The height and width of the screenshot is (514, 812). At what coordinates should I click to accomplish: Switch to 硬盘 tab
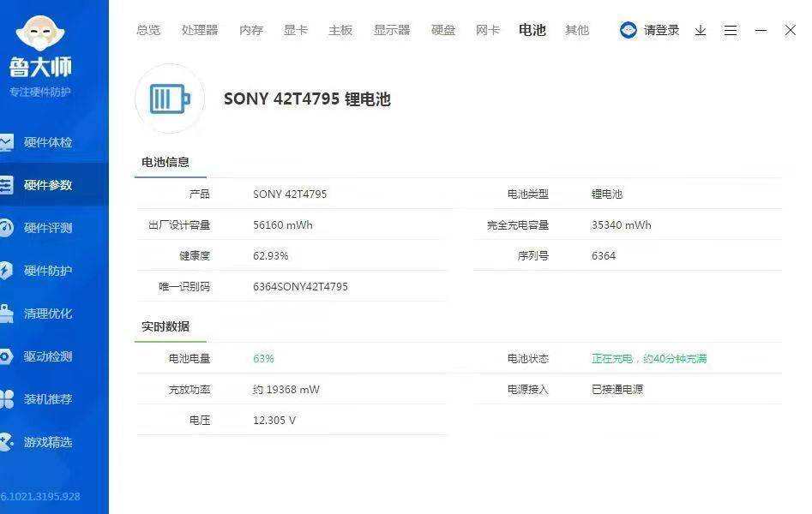(x=443, y=30)
